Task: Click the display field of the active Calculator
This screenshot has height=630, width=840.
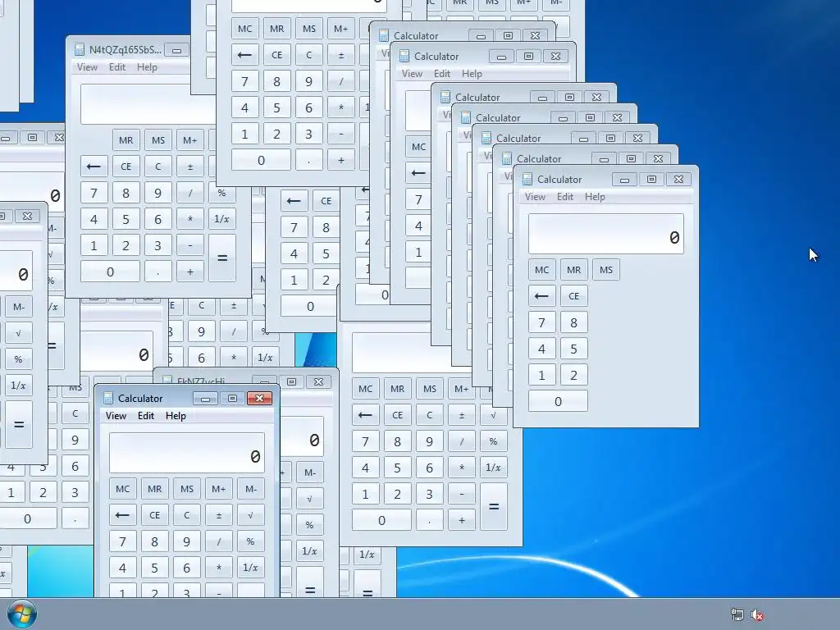Action: click(187, 453)
